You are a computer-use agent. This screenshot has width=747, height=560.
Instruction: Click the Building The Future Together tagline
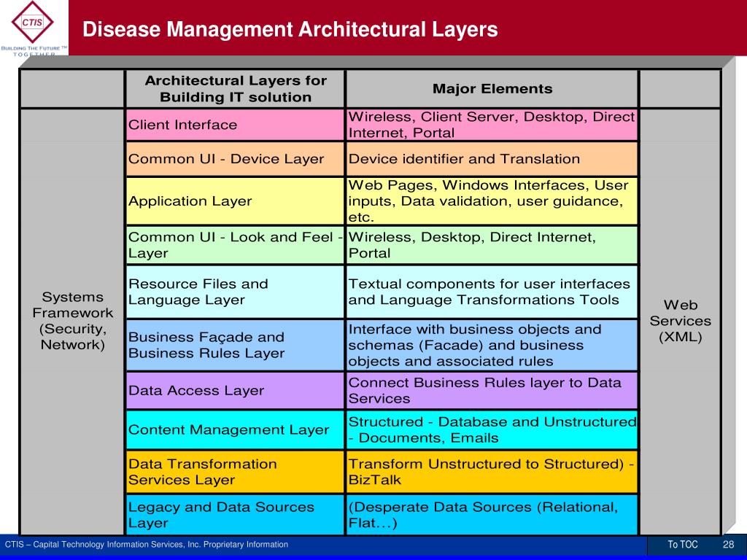[x=34, y=51]
